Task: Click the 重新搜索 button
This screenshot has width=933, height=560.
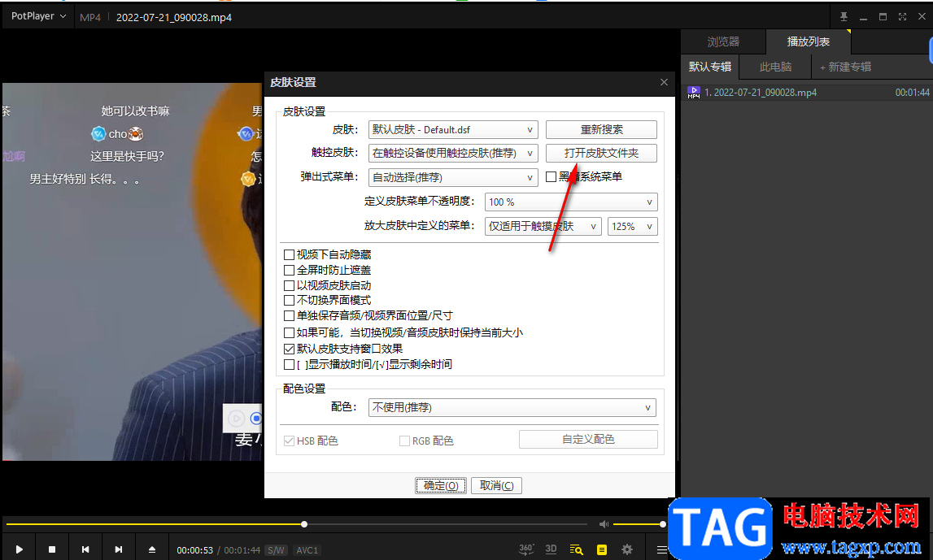Action: [602, 129]
